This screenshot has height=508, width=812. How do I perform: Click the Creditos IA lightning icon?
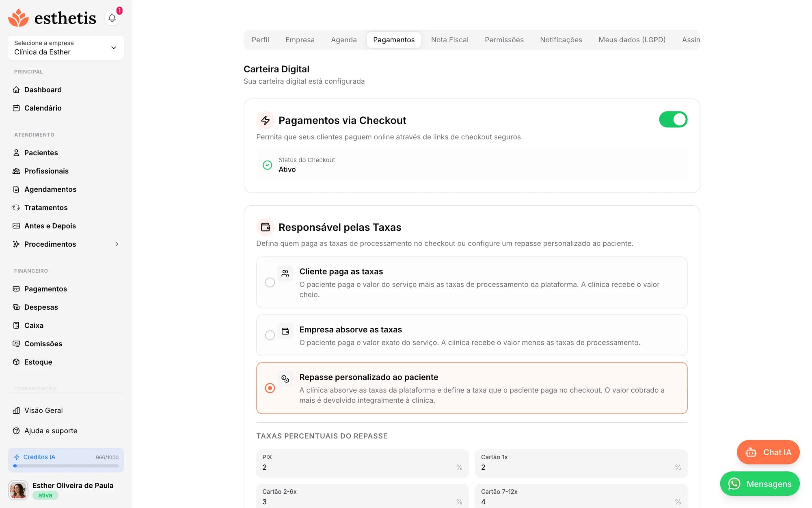pos(17,457)
